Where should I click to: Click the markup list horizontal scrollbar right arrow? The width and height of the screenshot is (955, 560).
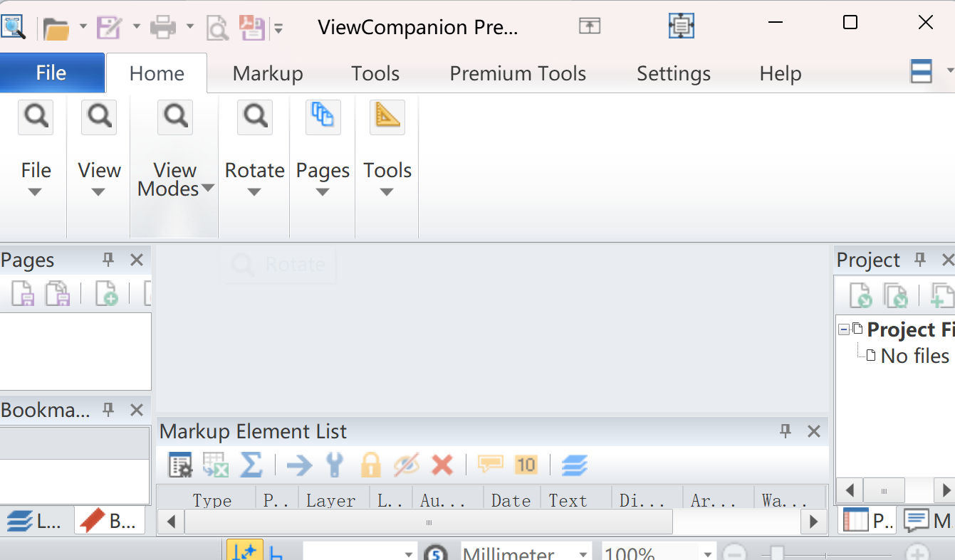tap(813, 522)
